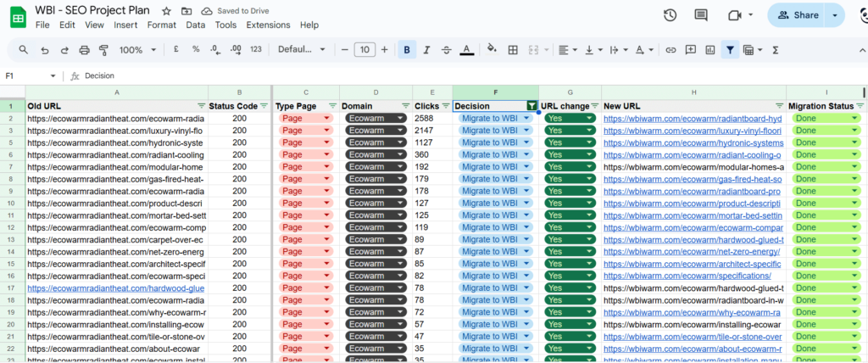Click the functions sigma icon

coord(775,50)
